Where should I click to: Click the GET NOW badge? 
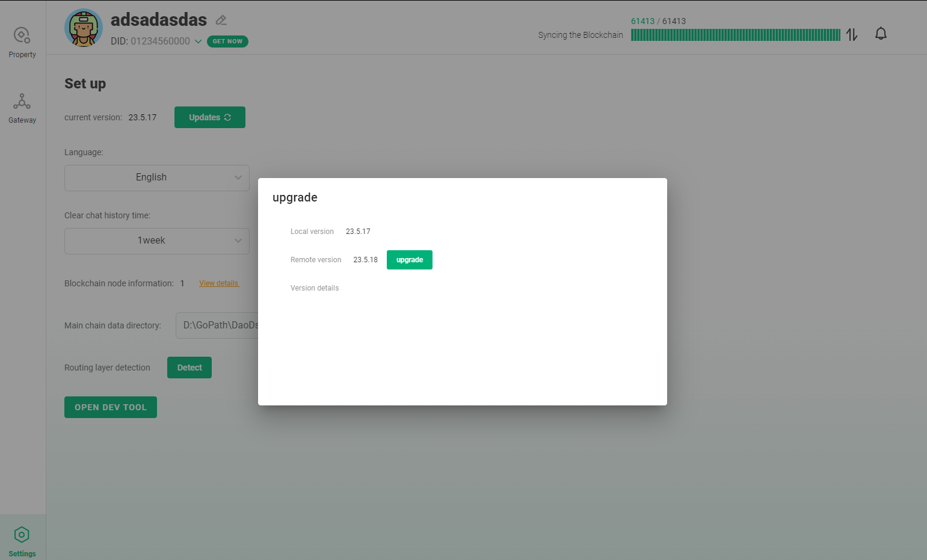pyautogui.click(x=227, y=42)
